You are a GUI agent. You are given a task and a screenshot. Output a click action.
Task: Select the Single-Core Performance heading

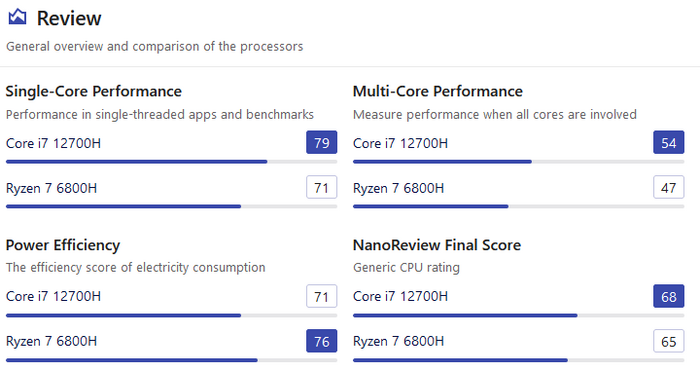[93, 92]
